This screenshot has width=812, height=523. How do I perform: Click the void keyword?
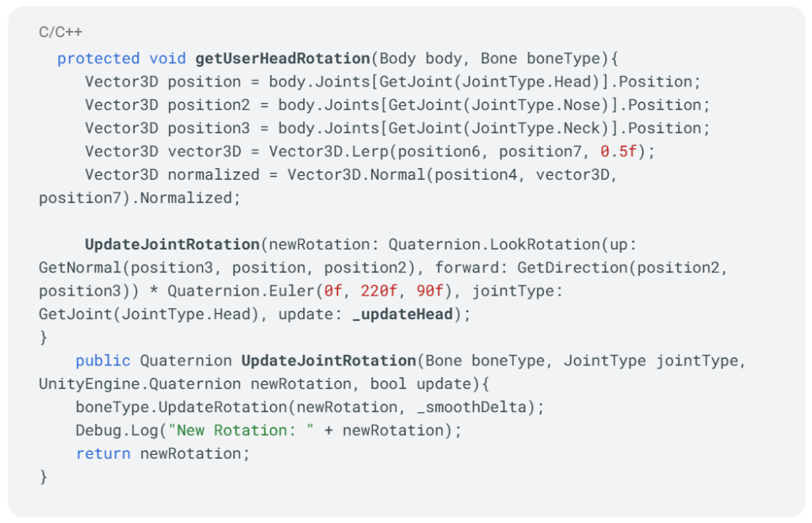(168, 59)
